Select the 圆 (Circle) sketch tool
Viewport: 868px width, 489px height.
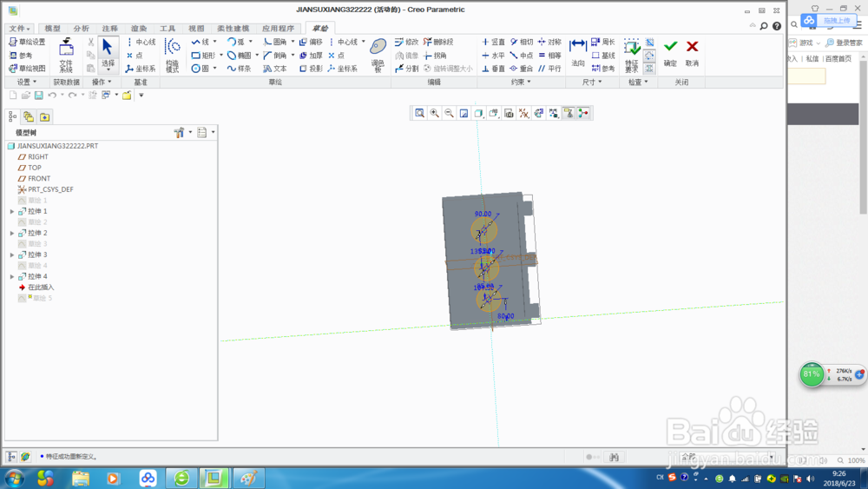coord(201,69)
